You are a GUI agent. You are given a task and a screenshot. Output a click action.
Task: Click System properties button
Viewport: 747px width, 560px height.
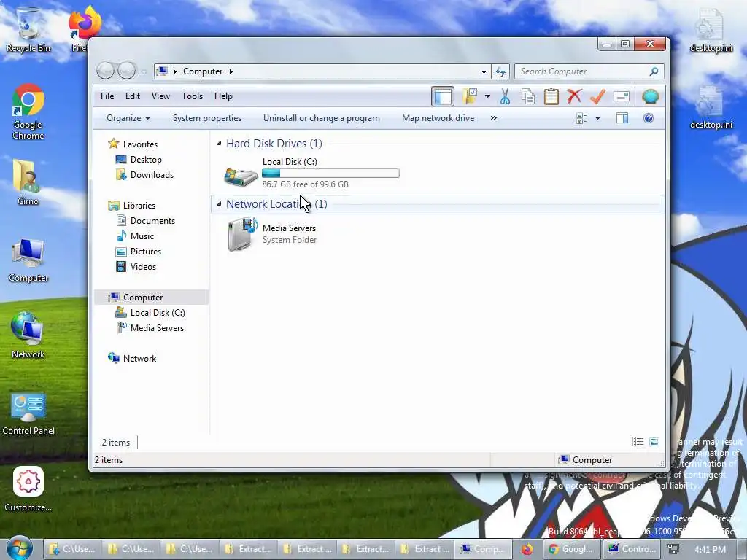click(206, 118)
